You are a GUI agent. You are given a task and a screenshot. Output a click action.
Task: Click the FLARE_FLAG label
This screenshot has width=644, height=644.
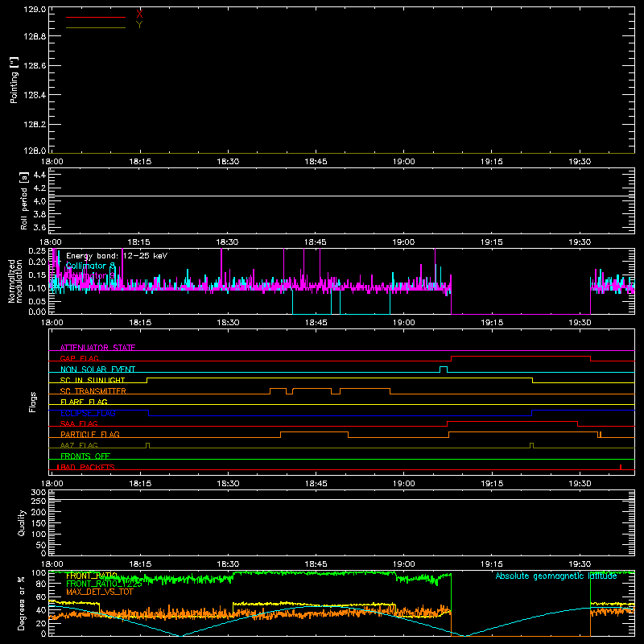84,402
